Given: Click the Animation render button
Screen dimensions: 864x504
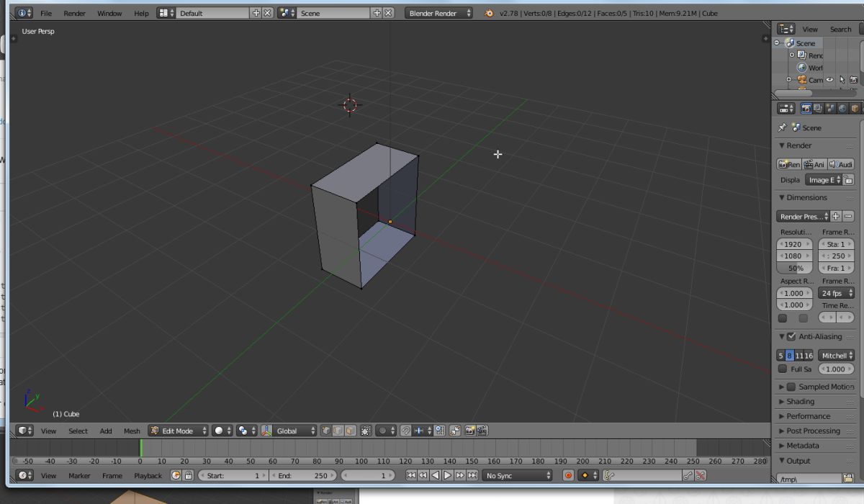Looking at the screenshot, I should pyautogui.click(x=814, y=164).
